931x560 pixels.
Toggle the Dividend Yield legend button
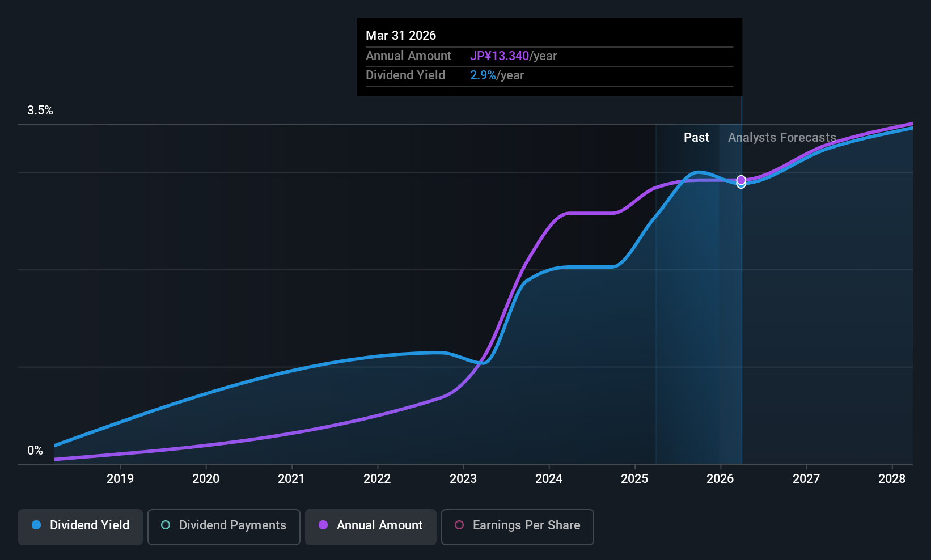tap(81, 527)
